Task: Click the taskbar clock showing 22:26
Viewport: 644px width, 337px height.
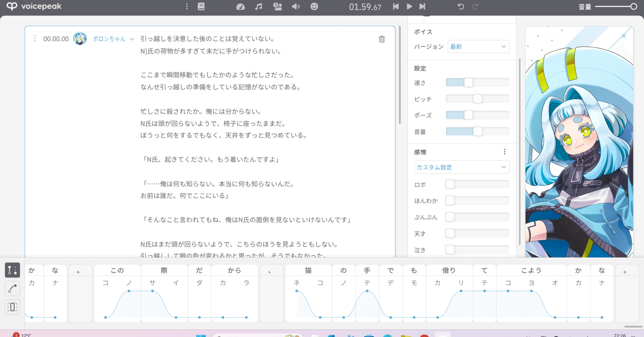Action: [620, 335]
